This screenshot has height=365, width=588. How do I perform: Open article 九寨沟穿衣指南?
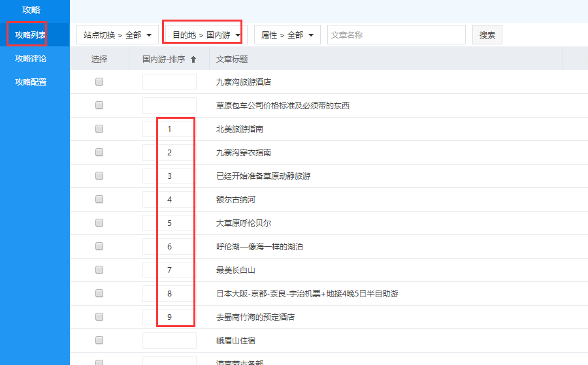244,153
